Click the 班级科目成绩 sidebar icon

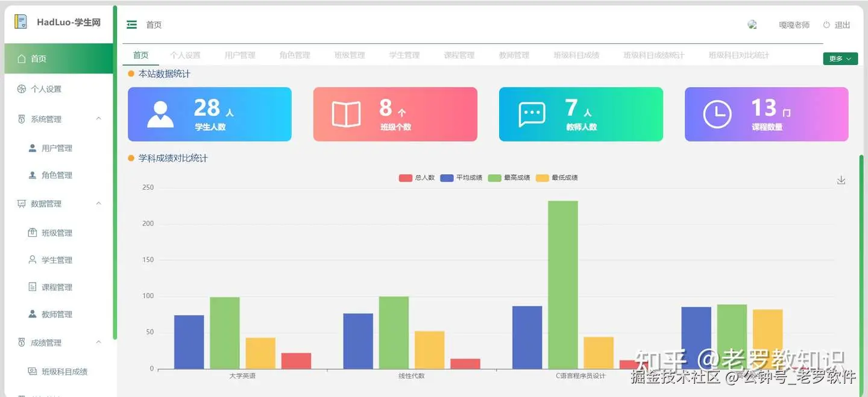pos(33,371)
